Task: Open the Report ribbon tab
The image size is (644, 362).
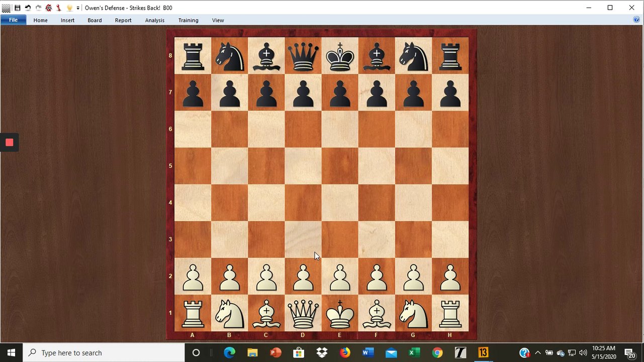Action: pos(123,20)
